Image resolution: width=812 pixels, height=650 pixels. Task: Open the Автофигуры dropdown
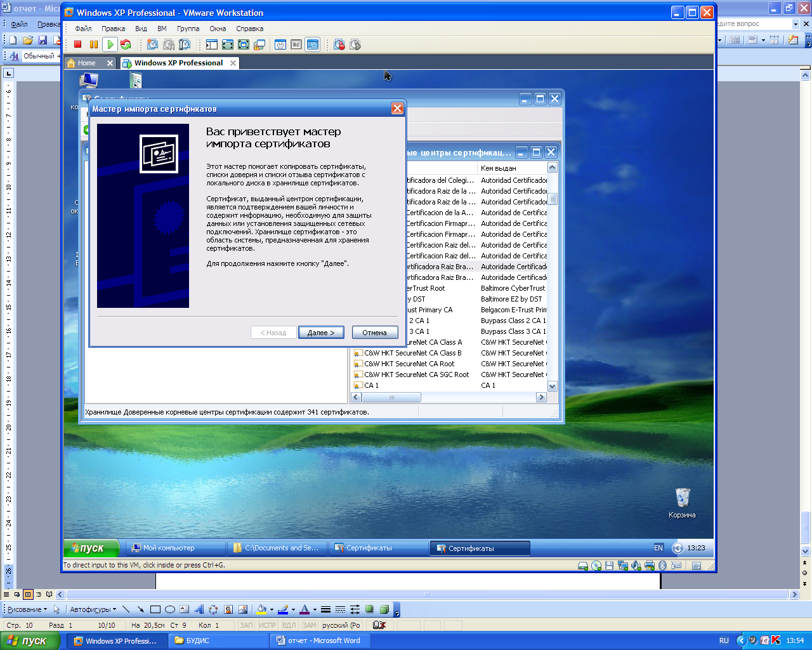[93, 609]
